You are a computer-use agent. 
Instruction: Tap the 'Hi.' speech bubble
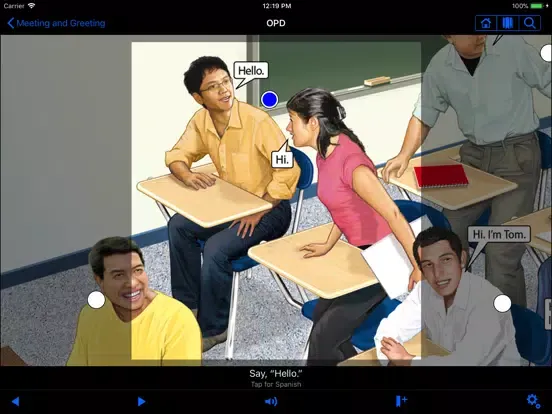[x=282, y=159]
